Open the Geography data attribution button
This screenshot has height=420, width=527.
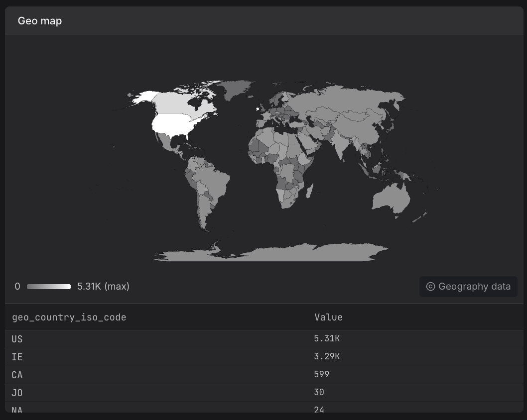[468, 287]
